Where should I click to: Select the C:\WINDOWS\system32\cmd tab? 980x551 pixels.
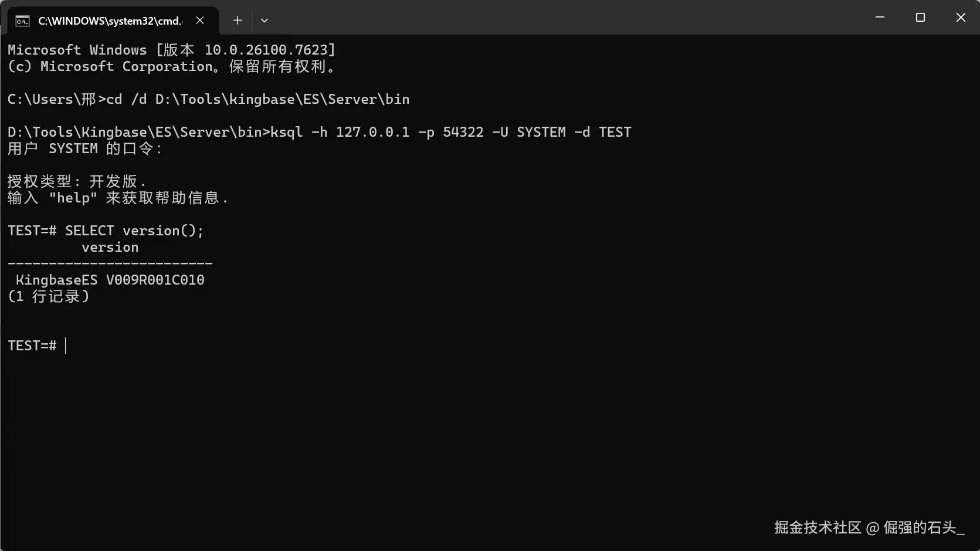coord(110,21)
